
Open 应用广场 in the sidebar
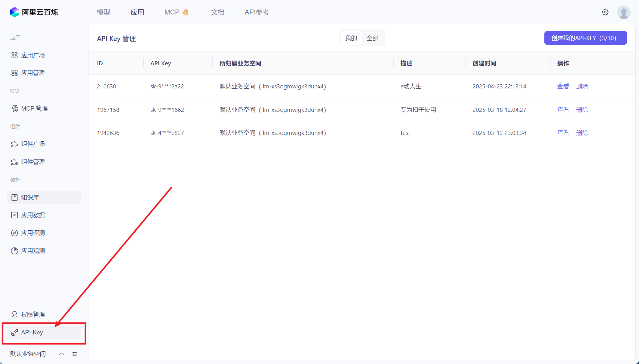point(33,55)
